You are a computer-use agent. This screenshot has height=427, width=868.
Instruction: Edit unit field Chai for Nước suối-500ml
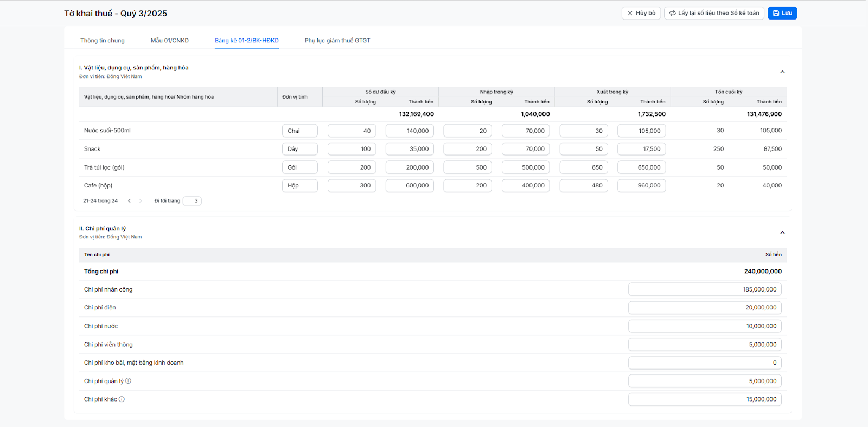click(299, 131)
